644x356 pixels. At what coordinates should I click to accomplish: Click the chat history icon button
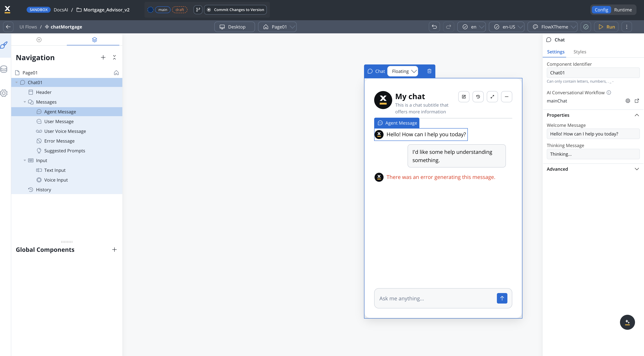point(478,97)
